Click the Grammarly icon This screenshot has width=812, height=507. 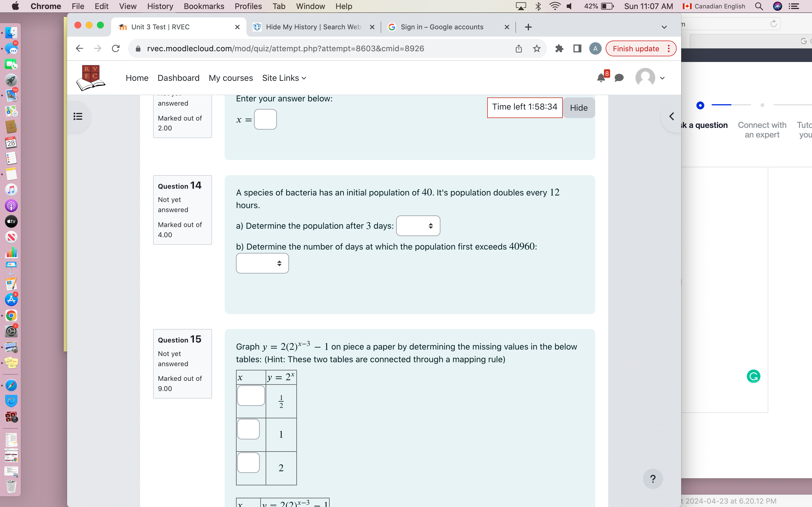pyautogui.click(x=754, y=376)
